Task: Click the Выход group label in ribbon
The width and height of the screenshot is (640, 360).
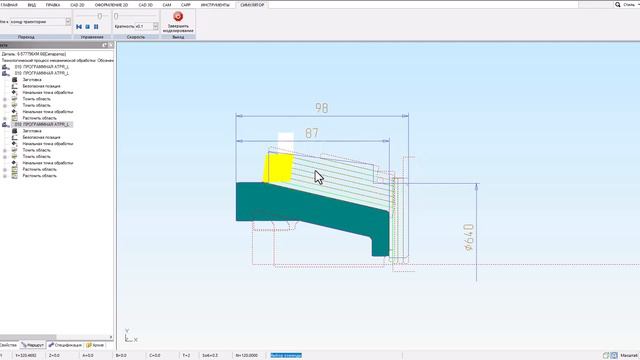Action: [x=178, y=37]
